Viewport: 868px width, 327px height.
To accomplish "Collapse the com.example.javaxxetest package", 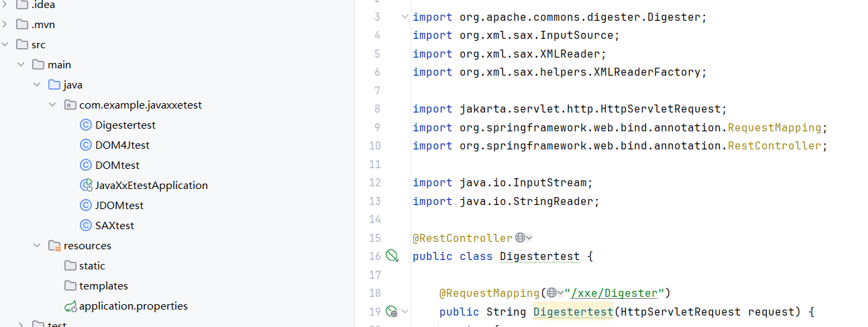I will [52, 105].
